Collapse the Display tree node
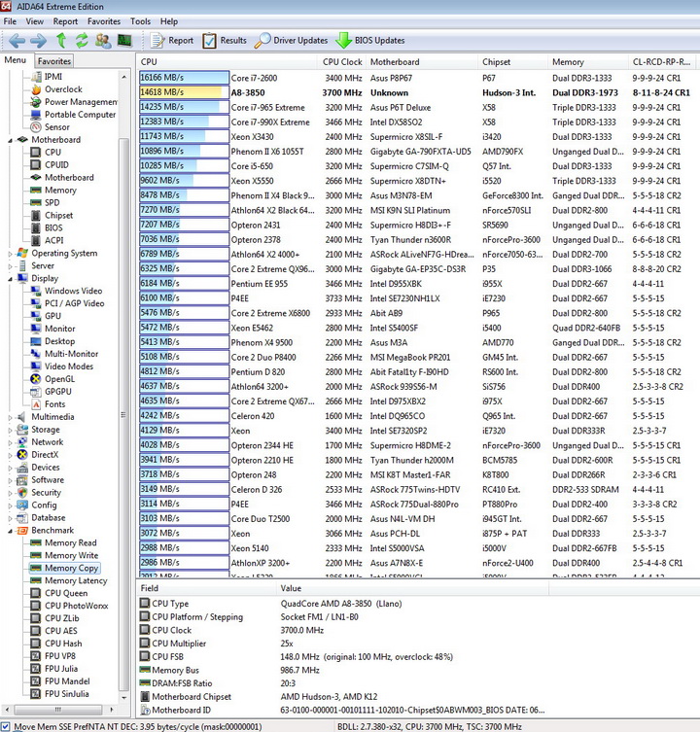 11,279
